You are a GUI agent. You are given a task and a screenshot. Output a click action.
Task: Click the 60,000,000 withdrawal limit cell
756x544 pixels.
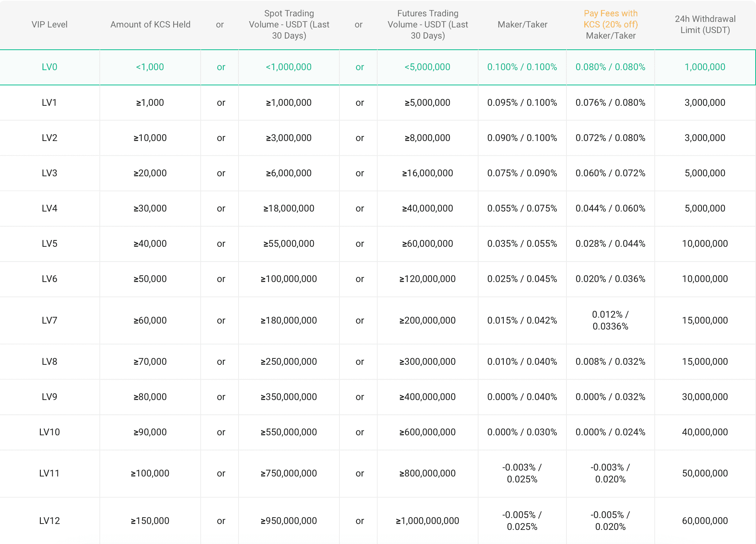click(x=705, y=520)
